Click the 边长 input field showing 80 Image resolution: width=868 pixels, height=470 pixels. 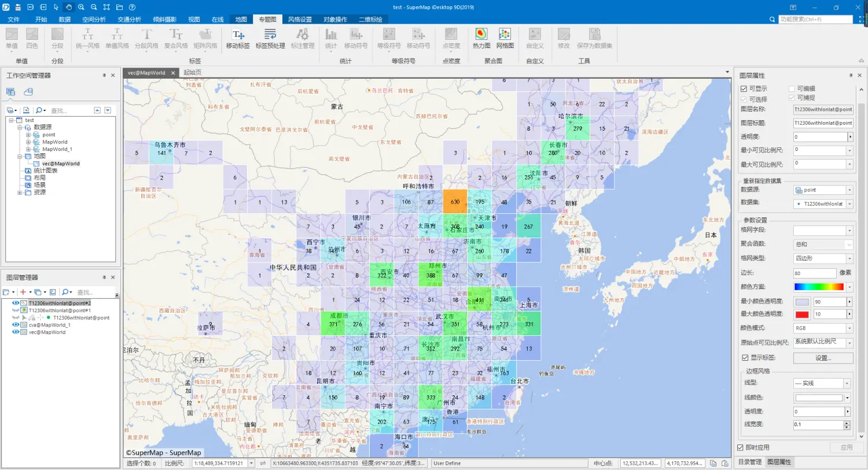coord(814,273)
